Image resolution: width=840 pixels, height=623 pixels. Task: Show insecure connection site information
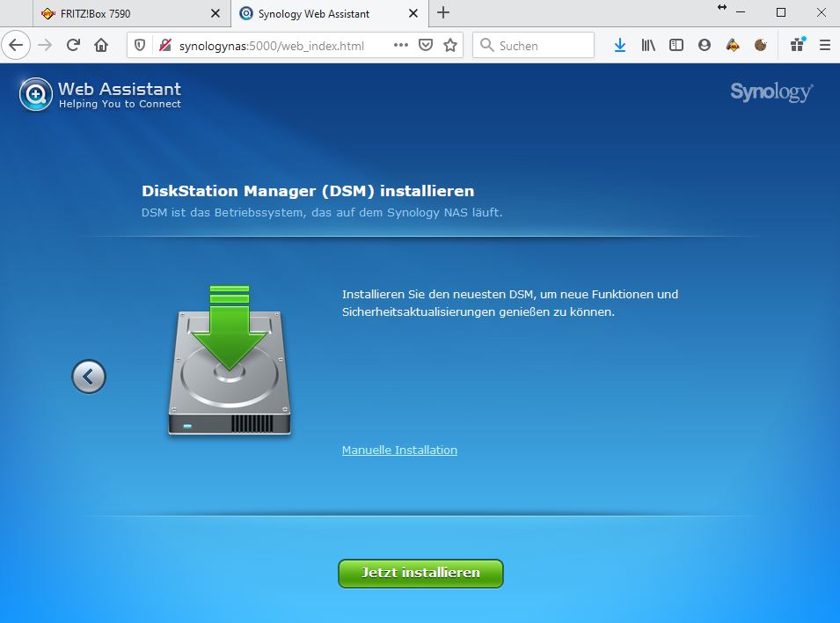tap(165, 46)
